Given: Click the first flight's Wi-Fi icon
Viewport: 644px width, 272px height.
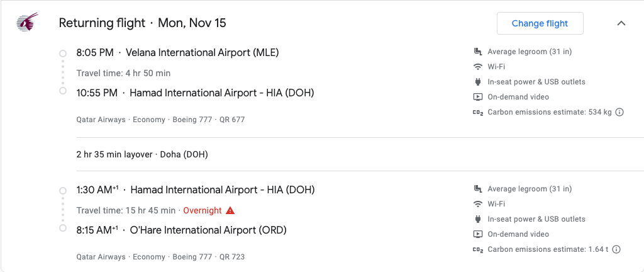Looking at the screenshot, I should 477,67.
